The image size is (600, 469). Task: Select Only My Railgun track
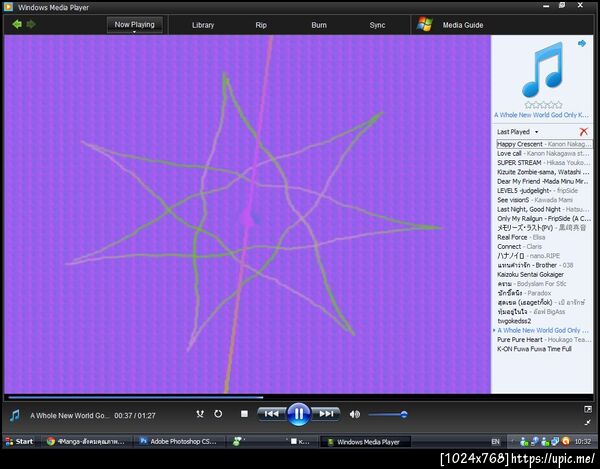coord(544,218)
